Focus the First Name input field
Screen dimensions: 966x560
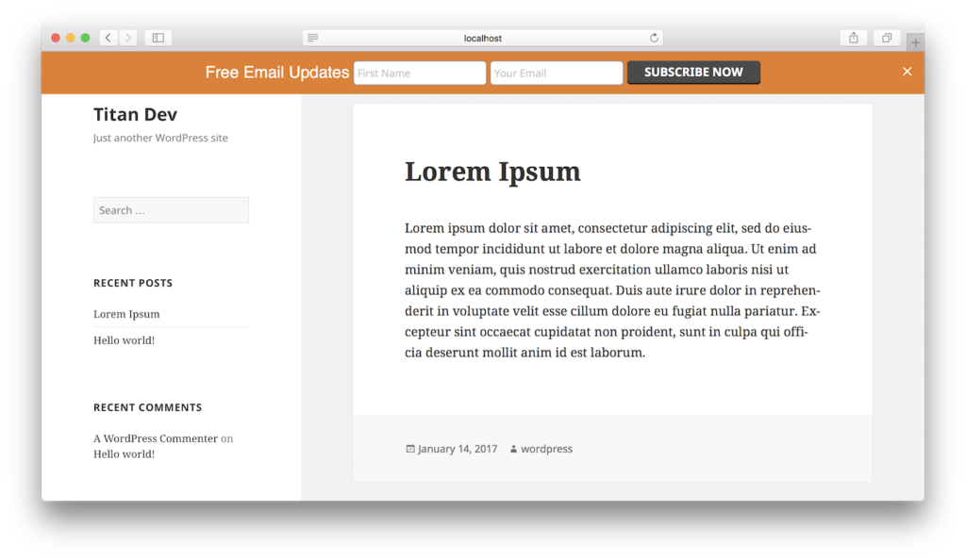pyautogui.click(x=419, y=74)
